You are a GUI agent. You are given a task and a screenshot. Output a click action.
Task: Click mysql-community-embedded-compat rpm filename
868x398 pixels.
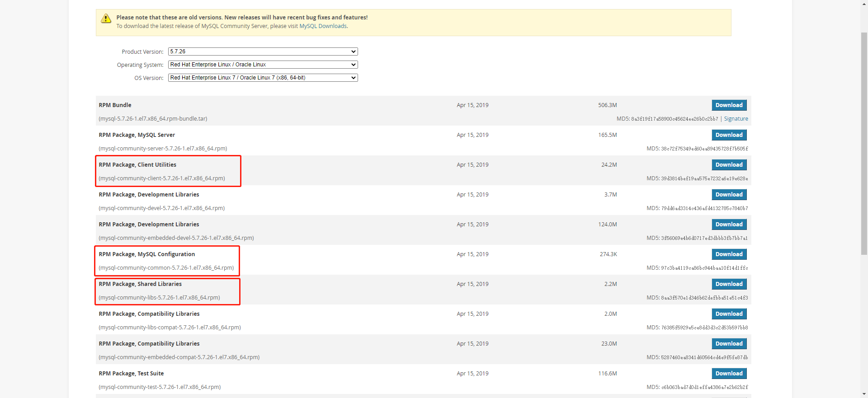pos(179,357)
